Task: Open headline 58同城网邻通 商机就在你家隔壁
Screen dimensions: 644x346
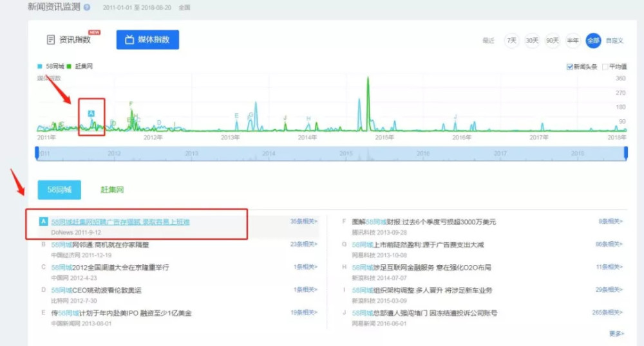Action: click(100, 245)
